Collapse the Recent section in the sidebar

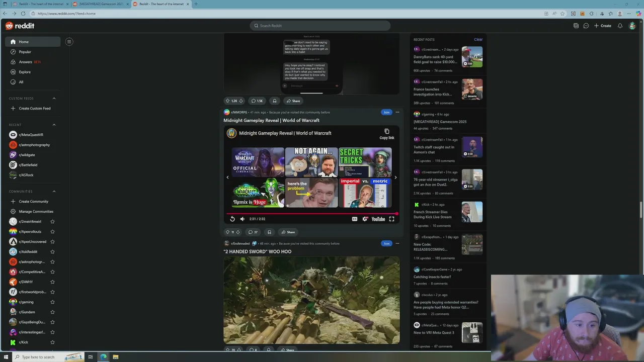(x=54, y=125)
